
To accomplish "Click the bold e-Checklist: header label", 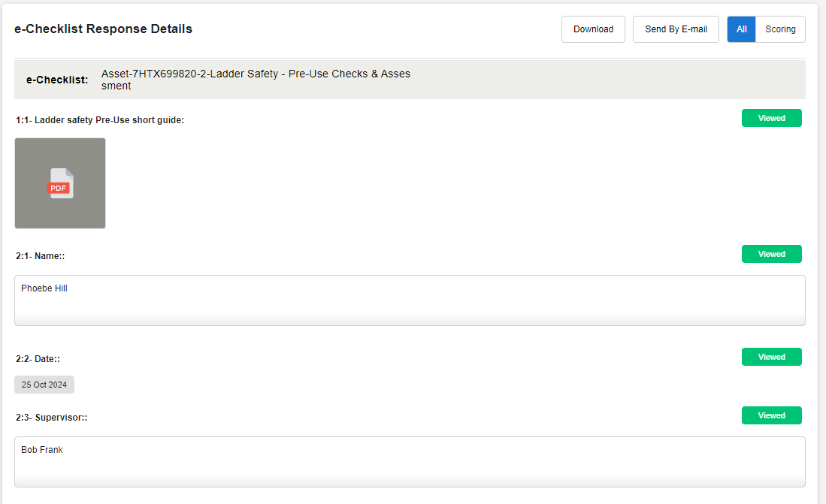I will coord(57,80).
